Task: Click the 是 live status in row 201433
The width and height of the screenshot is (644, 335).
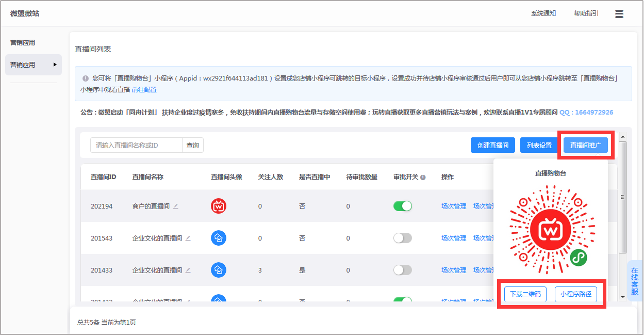Action: coord(302,270)
